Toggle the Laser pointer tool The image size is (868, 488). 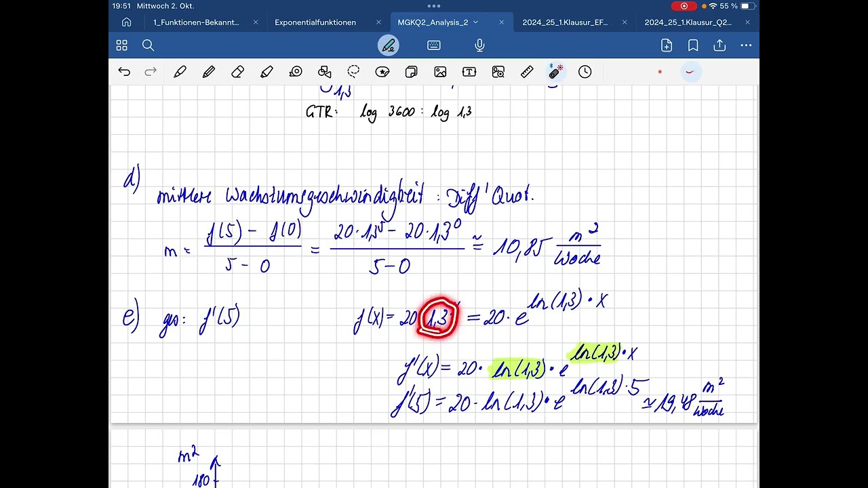coord(556,72)
